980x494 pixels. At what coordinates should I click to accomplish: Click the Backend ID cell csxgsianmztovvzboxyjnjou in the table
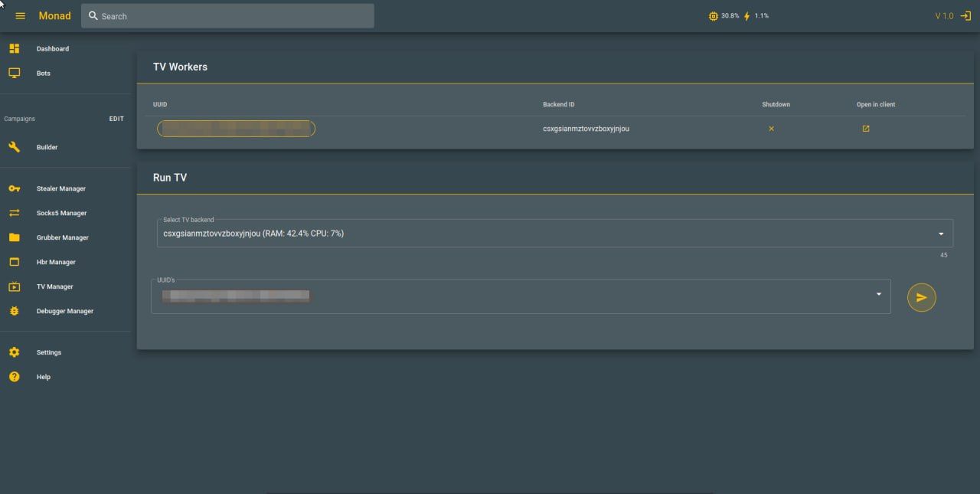(x=586, y=129)
